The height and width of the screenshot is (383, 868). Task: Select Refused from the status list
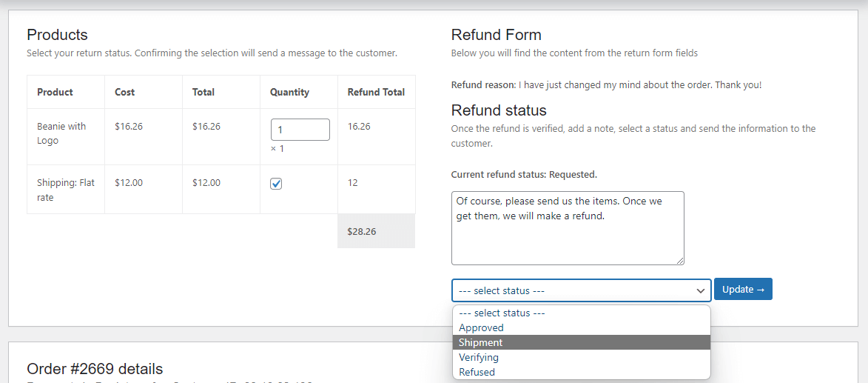(581, 372)
